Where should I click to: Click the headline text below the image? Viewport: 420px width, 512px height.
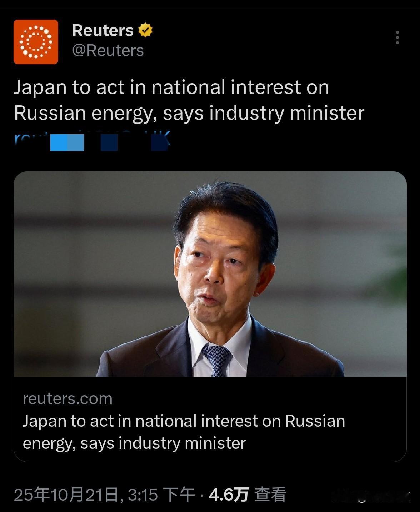coord(184,432)
